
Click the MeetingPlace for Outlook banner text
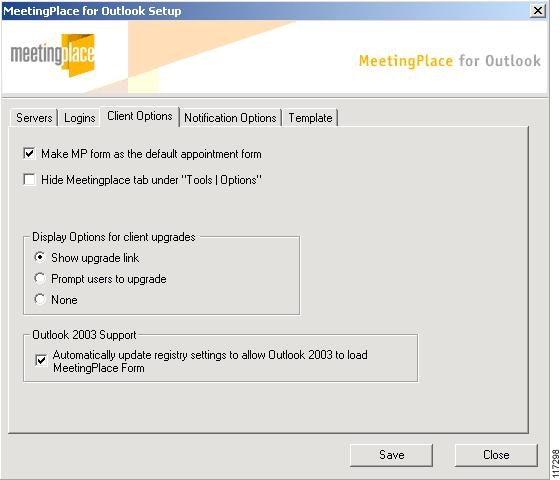(449, 61)
